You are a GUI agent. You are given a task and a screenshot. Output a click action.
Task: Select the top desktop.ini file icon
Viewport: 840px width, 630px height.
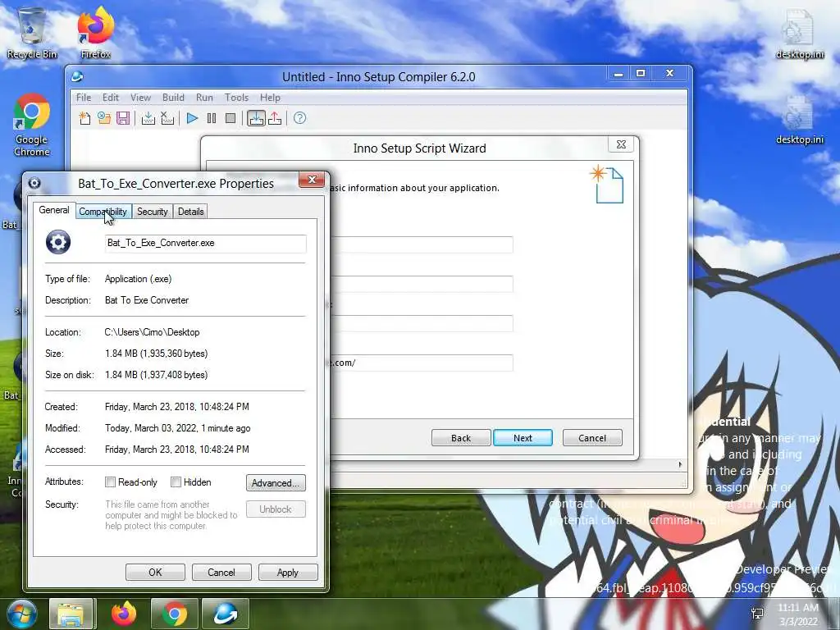pyautogui.click(x=799, y=33)
